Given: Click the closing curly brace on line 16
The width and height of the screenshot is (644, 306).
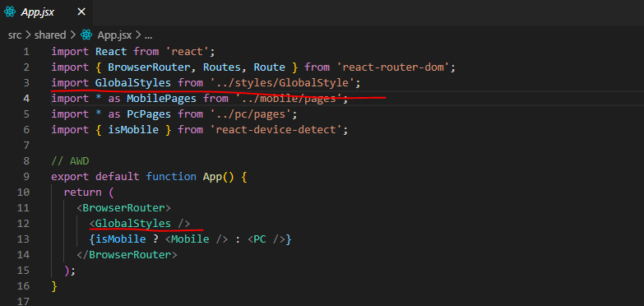Looking at the screenshot, I should pyautogui.click(x=54, y=286).
